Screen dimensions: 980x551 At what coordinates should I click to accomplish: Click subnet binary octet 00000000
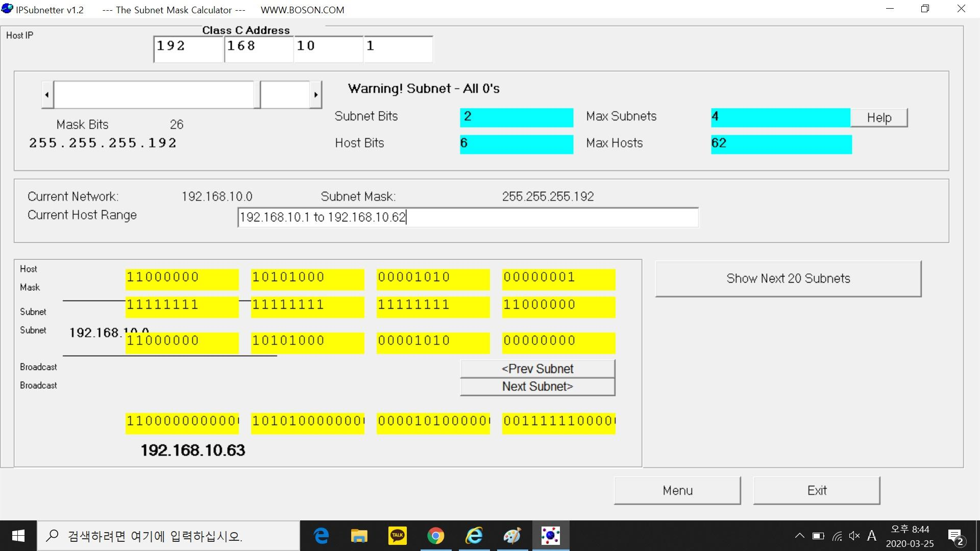[x=558, y=342]
